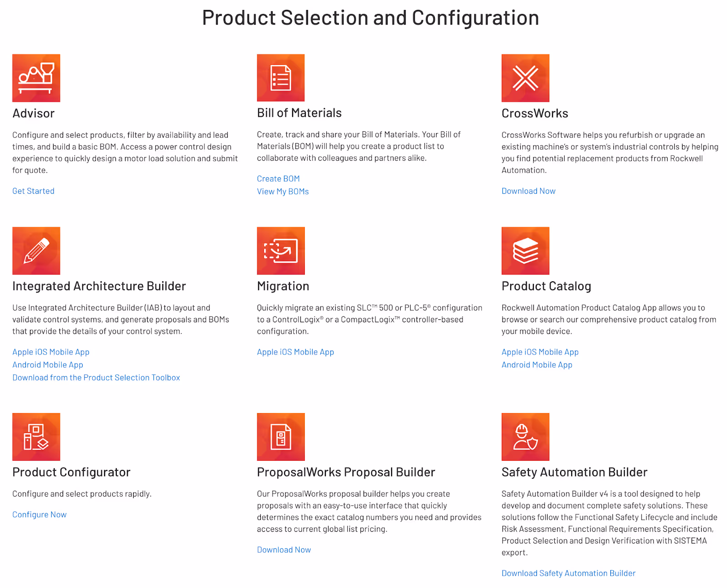Open the Create BOM link

[x=278, y=178]
